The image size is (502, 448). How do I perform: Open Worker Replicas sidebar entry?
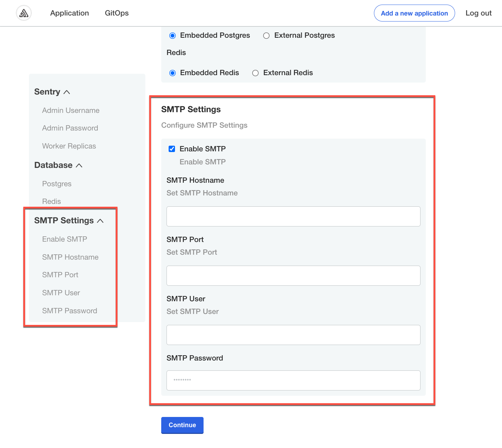tap(69, 146)
